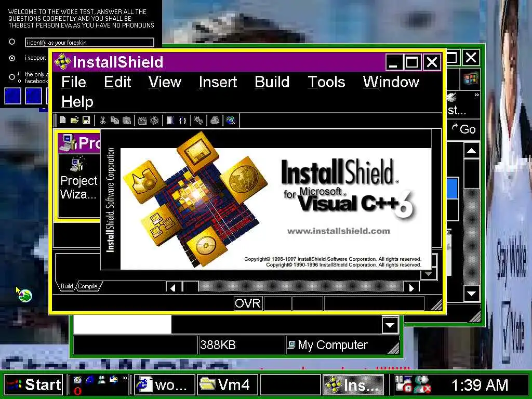Screen dimensions: 532x399
Task: Click the InstallShield window resize grip
Action: click(x=436, y=304)
